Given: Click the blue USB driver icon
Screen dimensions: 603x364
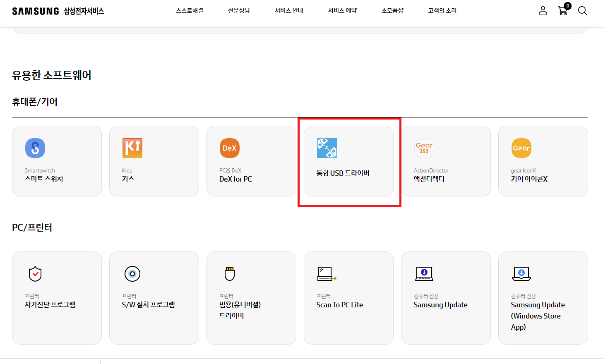Looking at the screenshot, I should (x=327, y=148).
